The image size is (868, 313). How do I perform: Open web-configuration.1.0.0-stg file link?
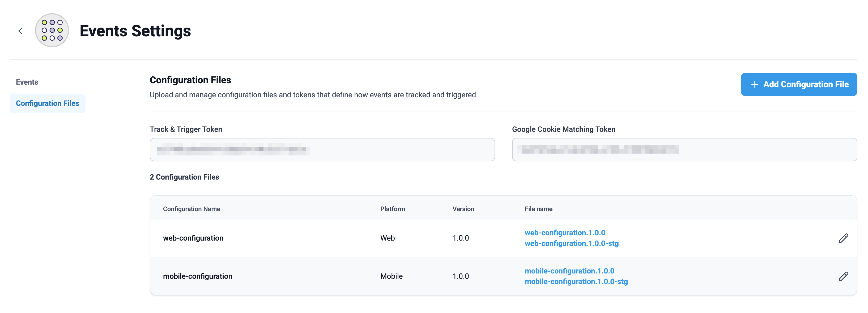pos(572,243)
